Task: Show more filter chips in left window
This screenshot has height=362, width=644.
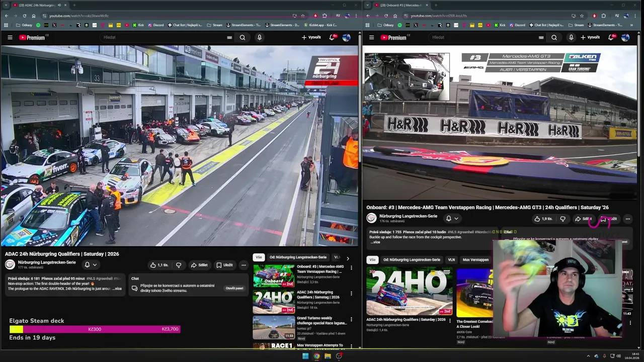Action: click(348, 258)
